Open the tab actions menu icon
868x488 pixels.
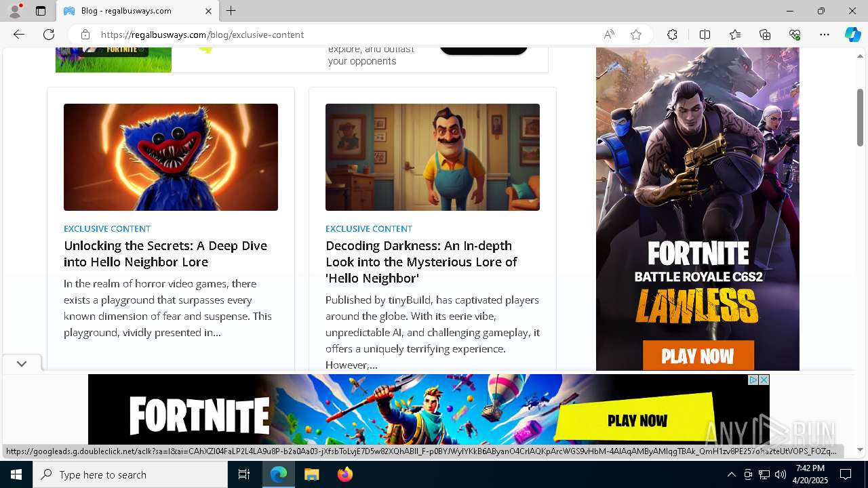(x=41, y=11)
